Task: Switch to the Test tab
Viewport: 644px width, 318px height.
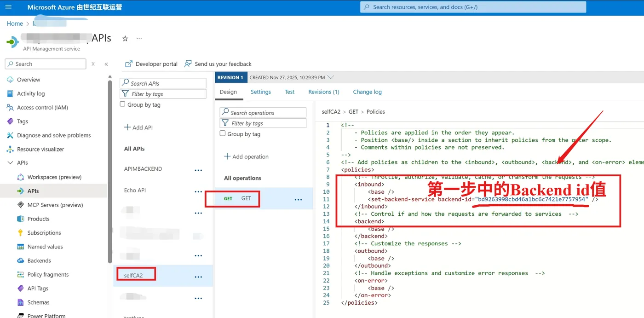Action: click(289, 92)
